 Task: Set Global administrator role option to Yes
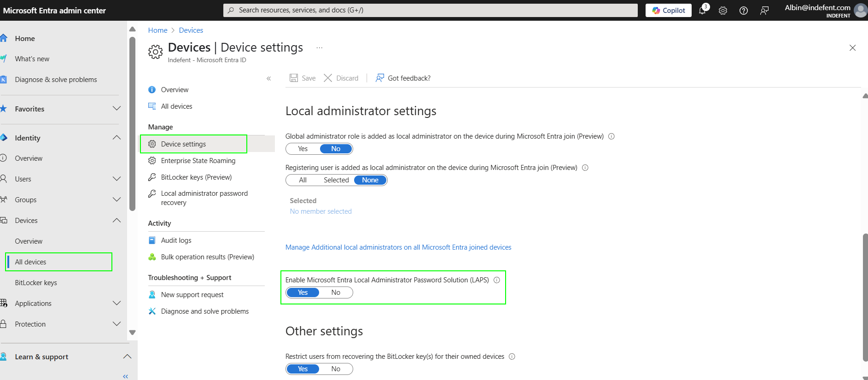coord(303,149)
